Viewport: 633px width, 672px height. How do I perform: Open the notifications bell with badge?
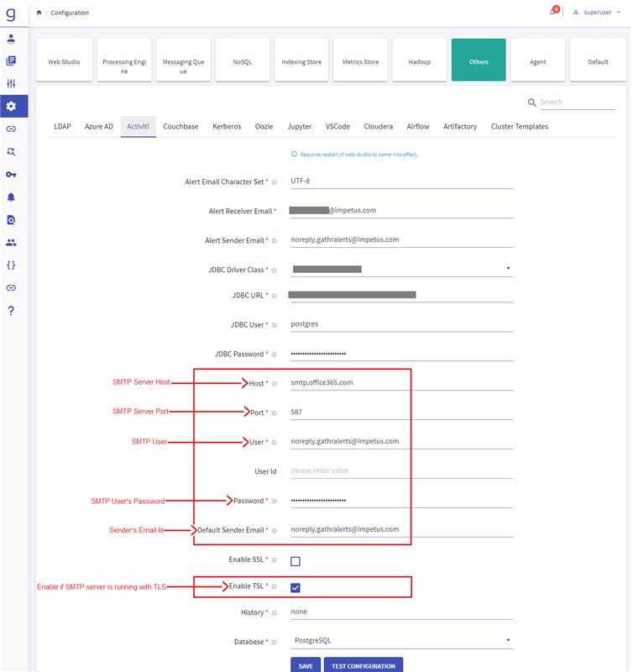click(554, 11)
